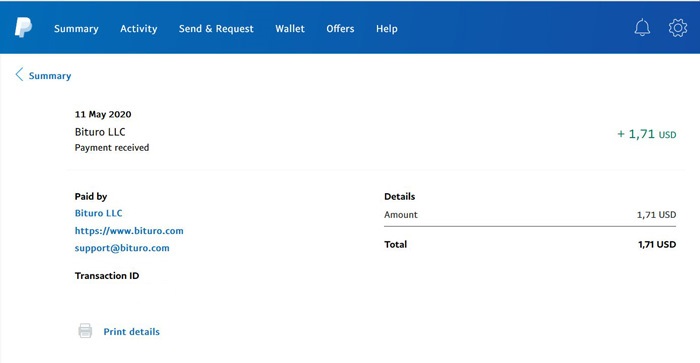Screen dimensions: 700x363
Task: Click the bold Total 1,71 USD value
Action: click(x=657, y=244)
